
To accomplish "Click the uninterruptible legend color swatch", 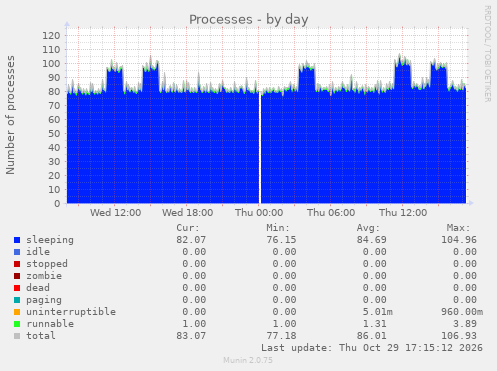I will (x=17, y=312).
